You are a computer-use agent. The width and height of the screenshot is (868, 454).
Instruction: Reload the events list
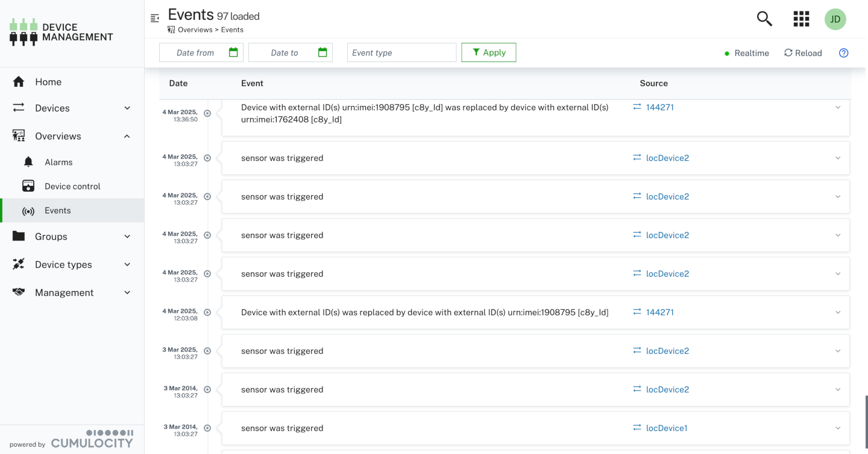click(x=802, y=53)
